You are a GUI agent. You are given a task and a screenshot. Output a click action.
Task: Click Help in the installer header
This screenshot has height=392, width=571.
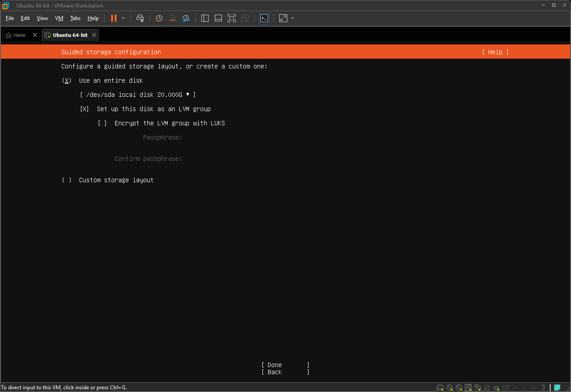[495, 52]
